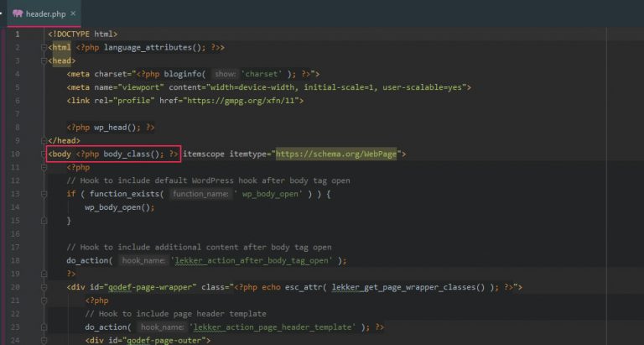Viewport: 644px width, 345px height.
Task: Click body_class() on line 10
Action: click(133, 154)
